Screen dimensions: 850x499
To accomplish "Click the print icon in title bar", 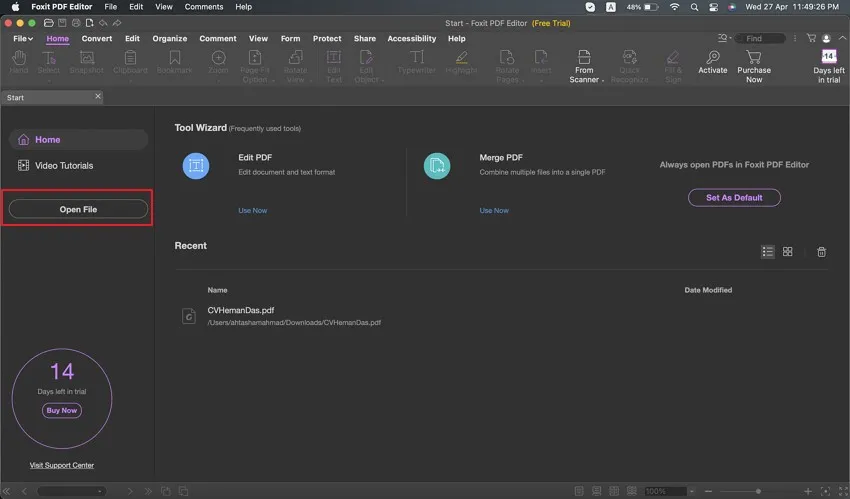I will 76,23.
